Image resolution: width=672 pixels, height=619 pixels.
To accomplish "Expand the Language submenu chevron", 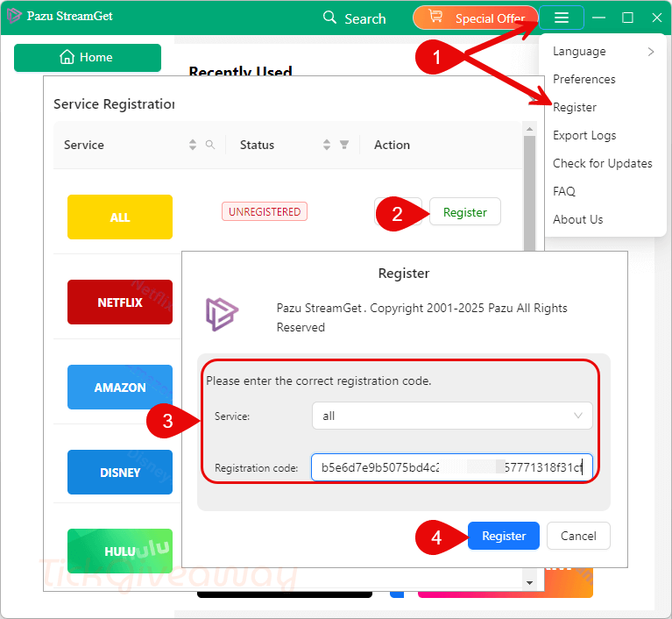I will tap(651, 52).
